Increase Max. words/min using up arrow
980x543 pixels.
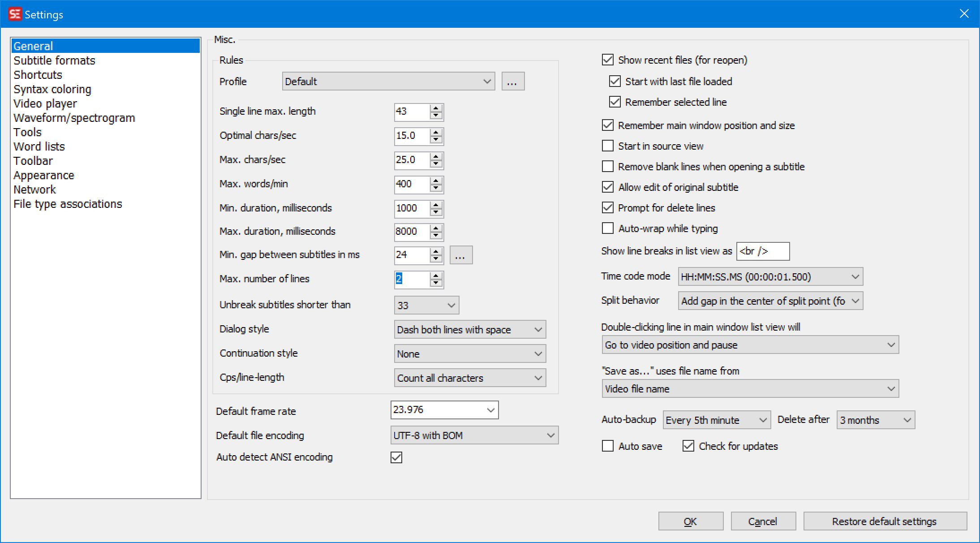(436, 181)
